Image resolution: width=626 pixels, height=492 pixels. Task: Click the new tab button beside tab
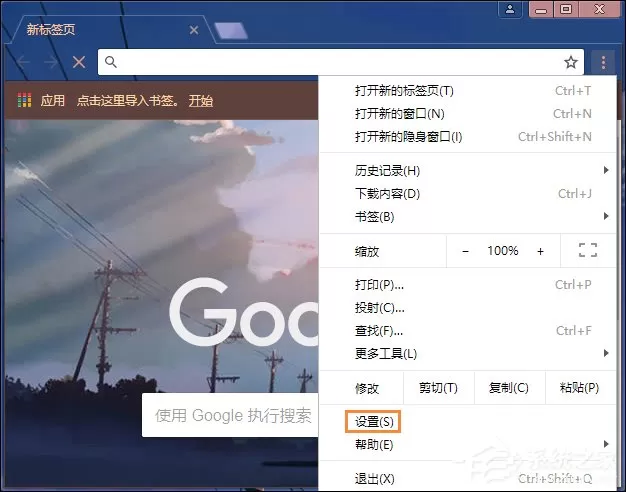coord(231,30)
